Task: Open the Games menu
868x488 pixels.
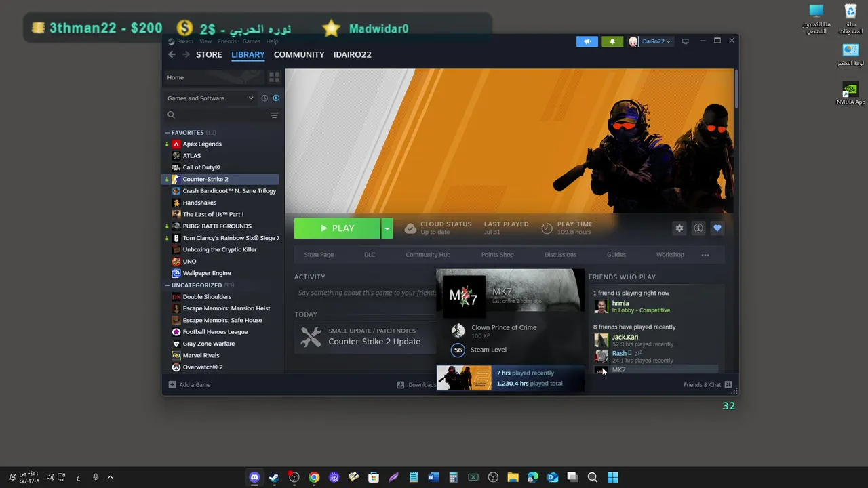Action: point(252,41)
